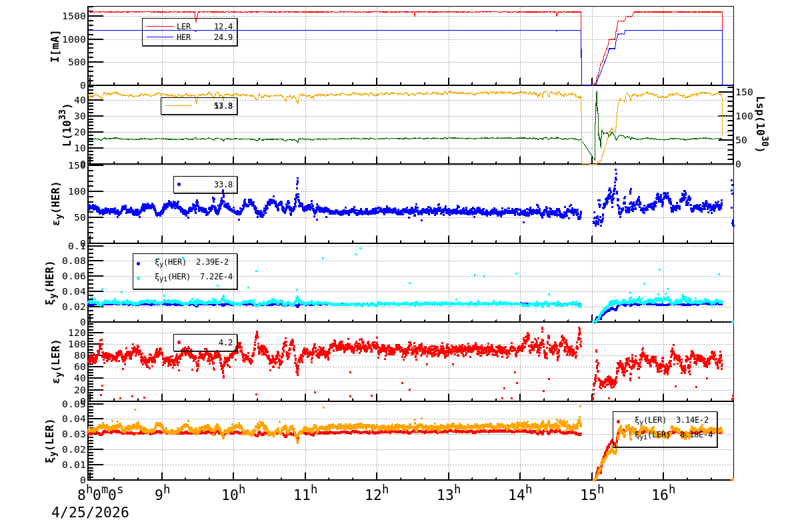Click the orange ξyi(LER) legend entry
This screenshot has width=800, height=532.
[665, 435]
